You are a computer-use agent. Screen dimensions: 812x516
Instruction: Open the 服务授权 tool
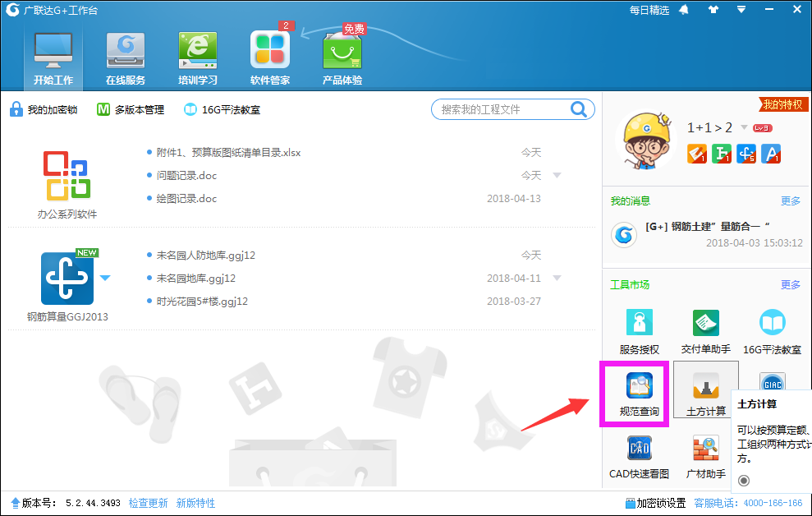point(640,332)
